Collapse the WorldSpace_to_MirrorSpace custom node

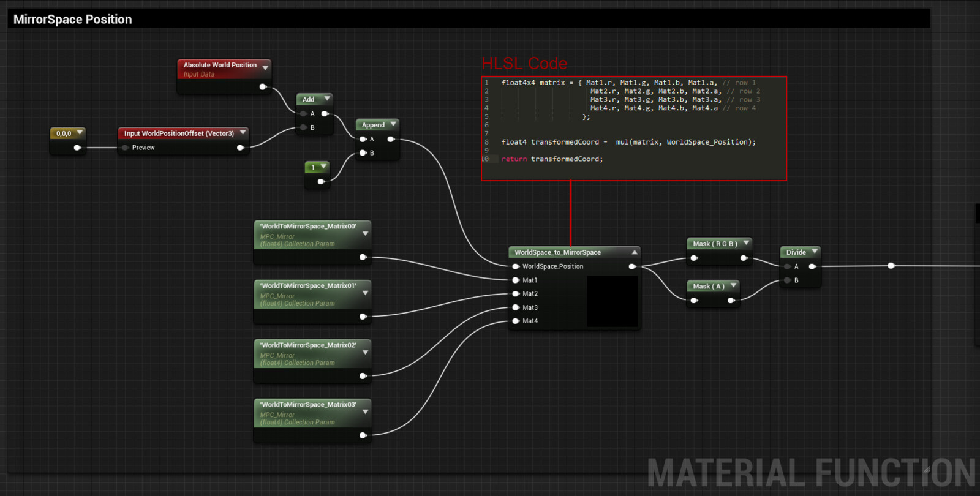point(635,252)
